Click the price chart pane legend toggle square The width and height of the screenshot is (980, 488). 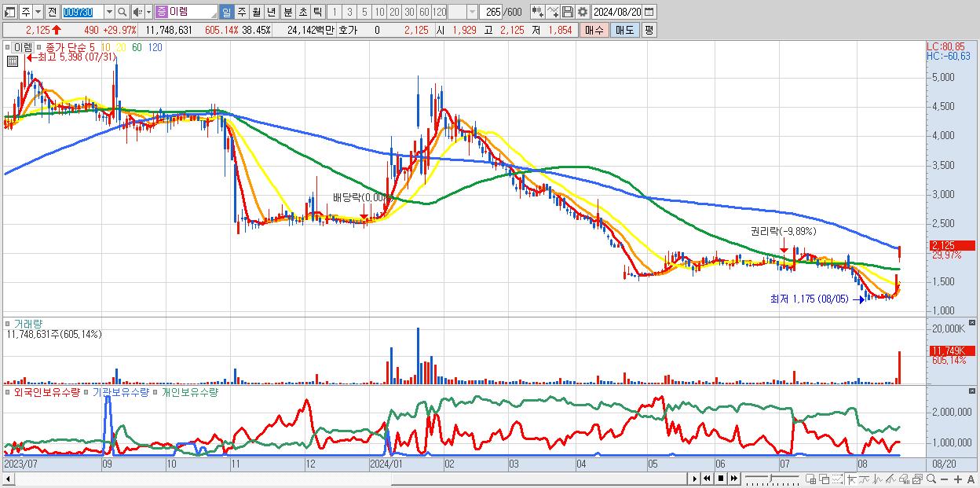(8, 47)
